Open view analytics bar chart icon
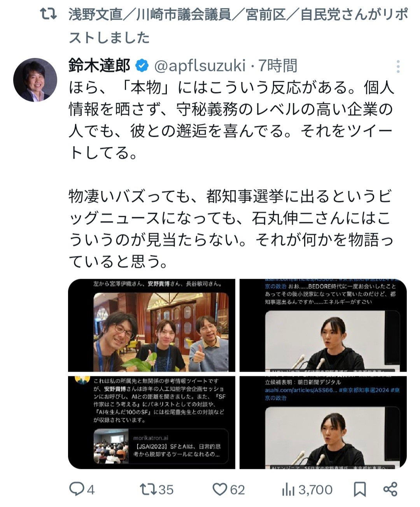The width and height of the screenshot is (420, 507). 288,490
